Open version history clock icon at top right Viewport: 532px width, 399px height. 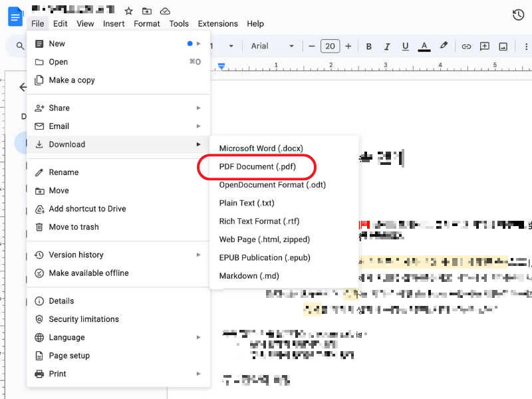coord(518,15)
